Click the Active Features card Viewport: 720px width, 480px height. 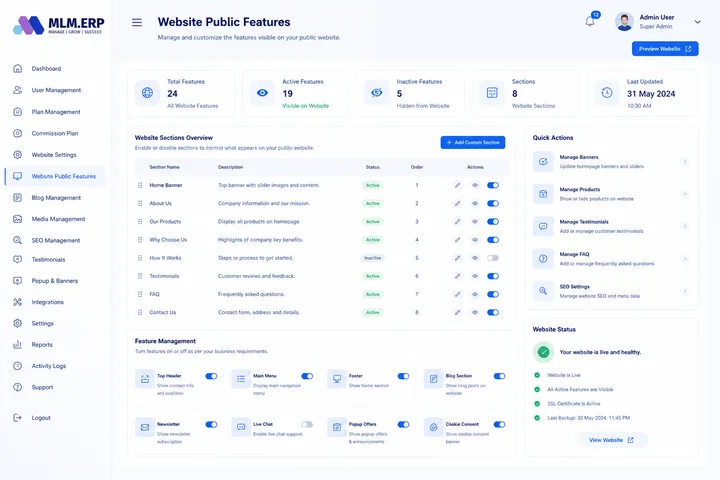tap(296, 93)
